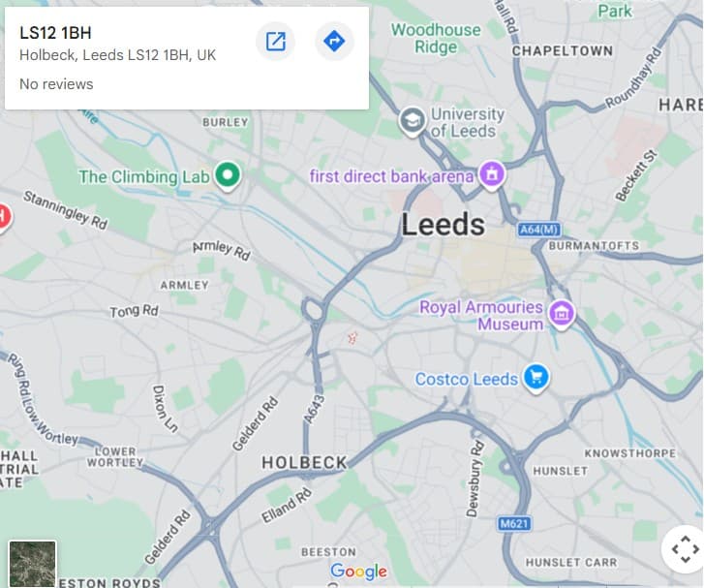The width and height of the screenshot is (704, 588).
Task: Get directions with blue arrow icon
Action: (334, 41)
